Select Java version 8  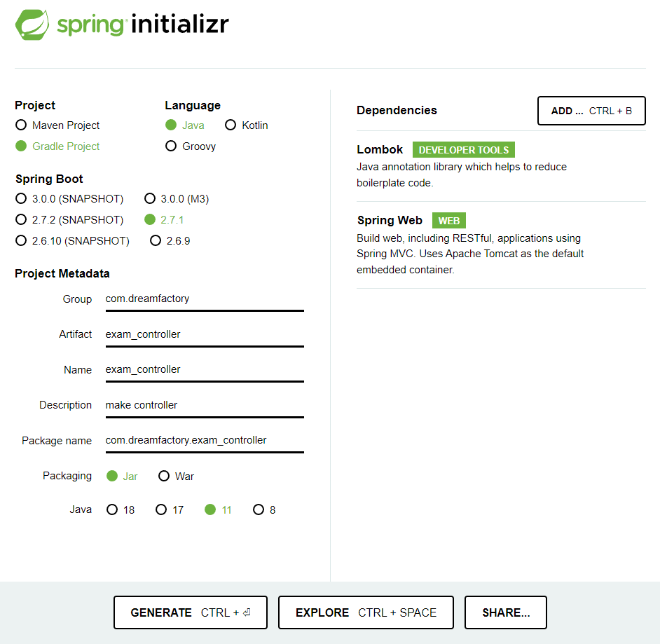click(x=264, y=509)
